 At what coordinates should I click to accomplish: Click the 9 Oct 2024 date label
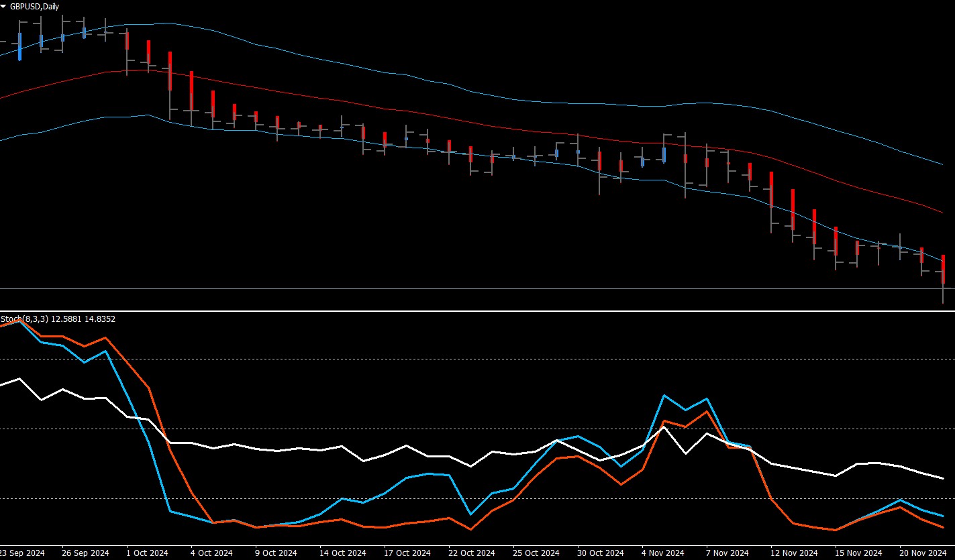[277, 553]
